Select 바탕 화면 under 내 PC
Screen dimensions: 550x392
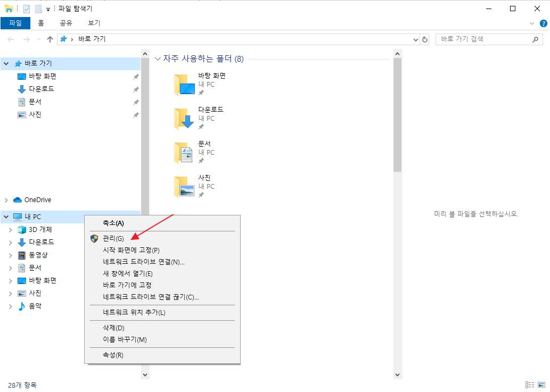pyautogui.click(x=43, y=281)
